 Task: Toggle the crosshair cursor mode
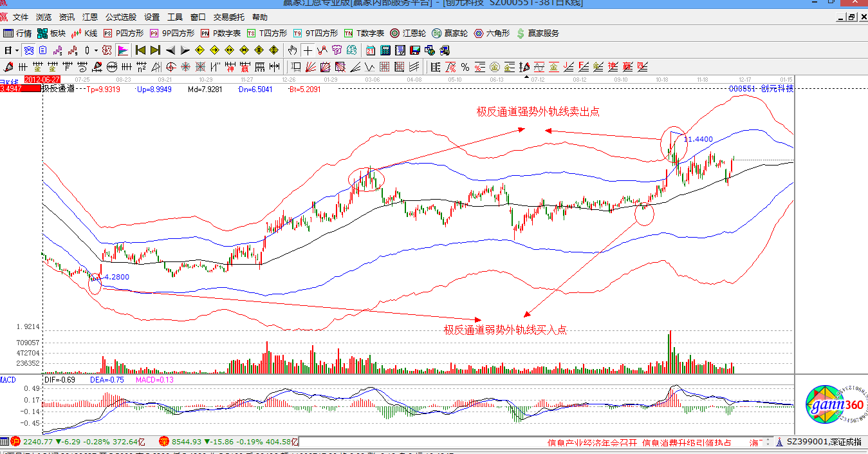(x=308, y=50)
